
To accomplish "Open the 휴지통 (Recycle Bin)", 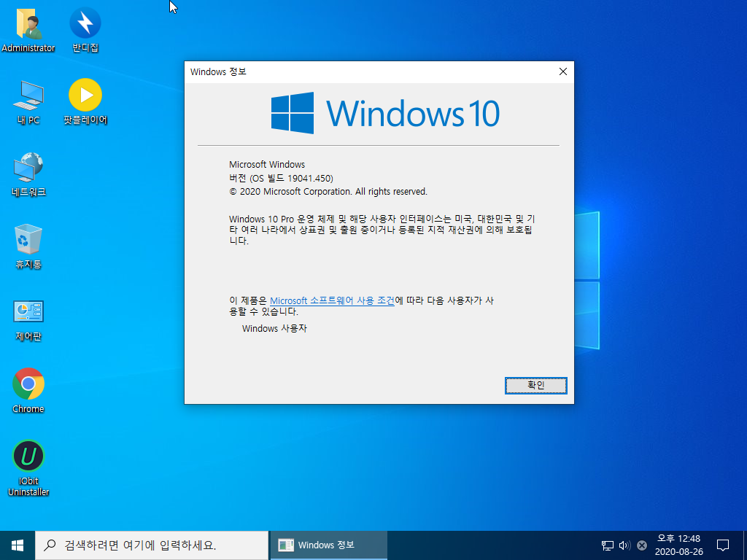I will click(28, 241).
